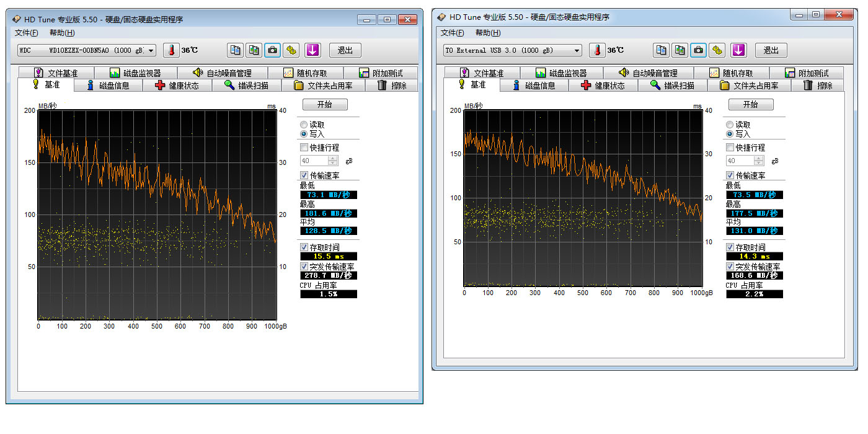
Task: Open 帮助 menu in the External USB window
Action: (488, 33)
